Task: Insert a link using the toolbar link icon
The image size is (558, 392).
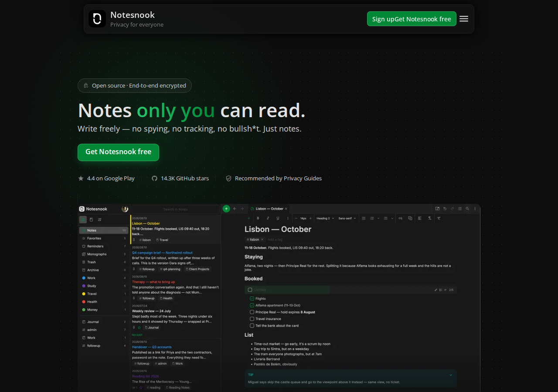Action: [400, 218]
